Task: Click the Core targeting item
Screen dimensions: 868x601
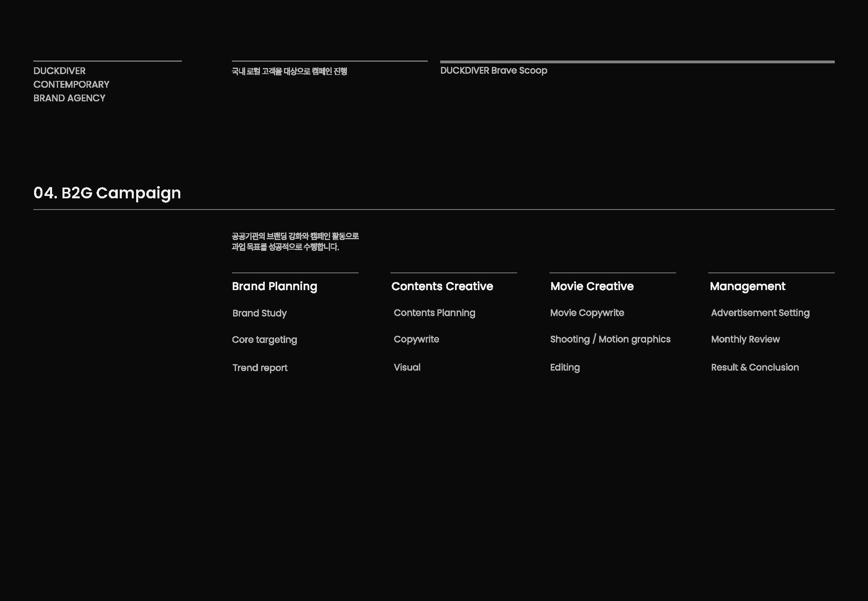Action: (264, 339)
